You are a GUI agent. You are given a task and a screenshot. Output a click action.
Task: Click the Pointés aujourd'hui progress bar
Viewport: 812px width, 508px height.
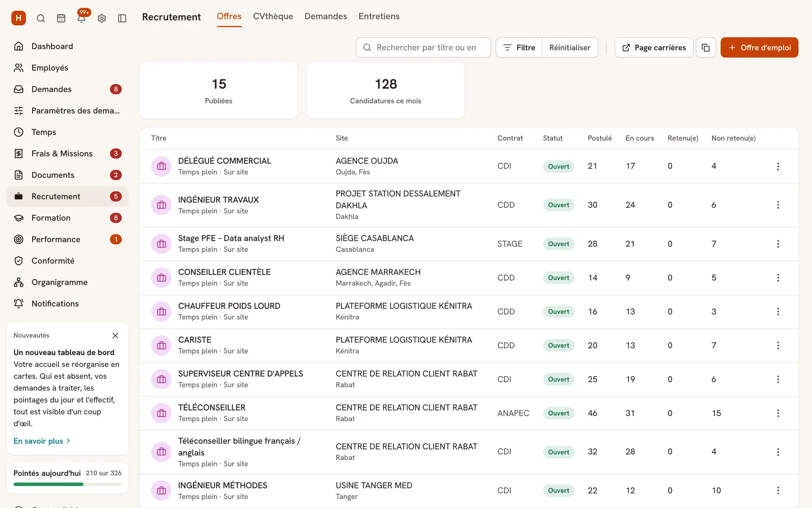67,484
